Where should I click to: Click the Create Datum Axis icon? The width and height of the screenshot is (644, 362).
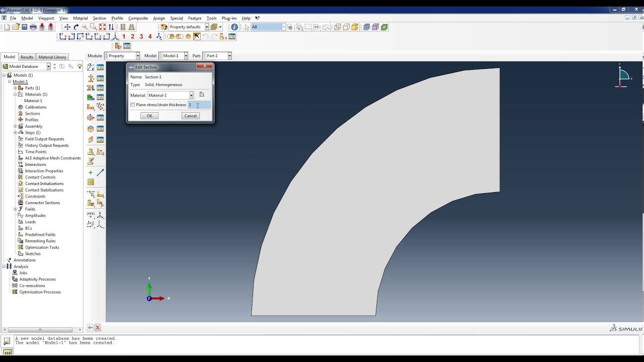click(100, 172)
